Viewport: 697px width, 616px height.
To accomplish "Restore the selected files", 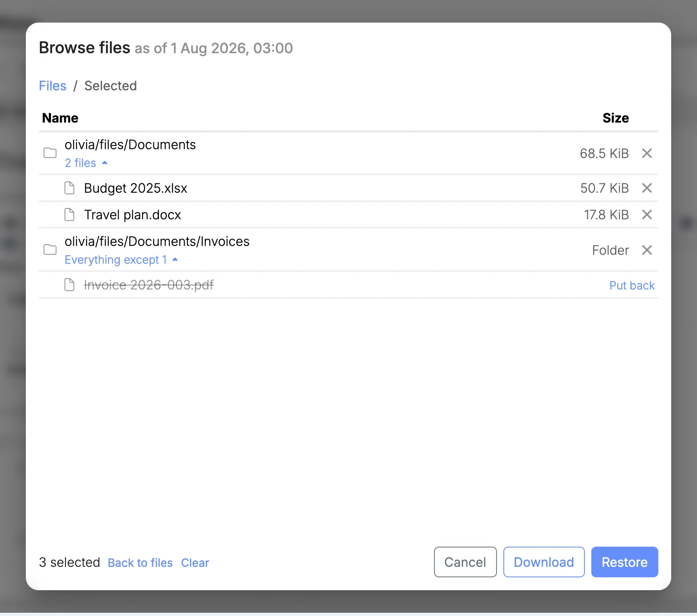I will click(x=624, y=562).
